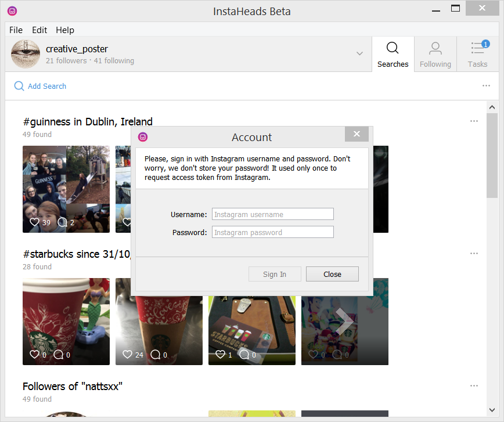Image resolution: width=504 pixels, height=422 pixels.
Task: Click comment icon on Guinness photo
Action: [x=62, y=222]
